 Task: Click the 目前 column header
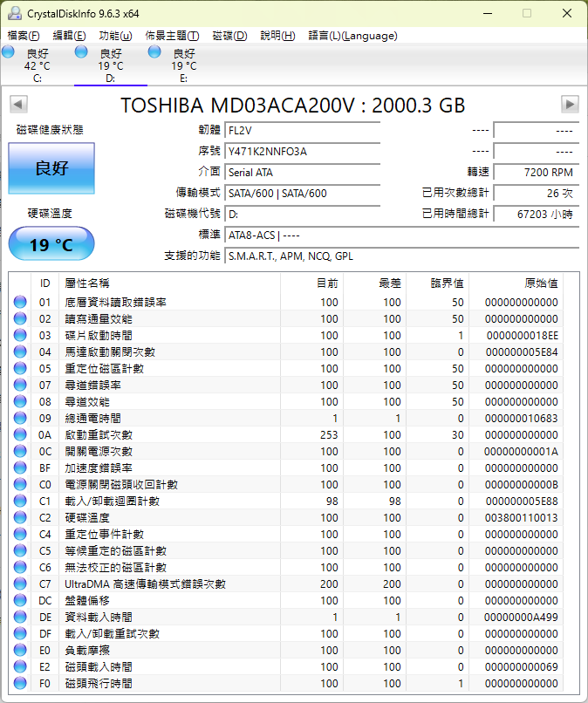[312, 283]
